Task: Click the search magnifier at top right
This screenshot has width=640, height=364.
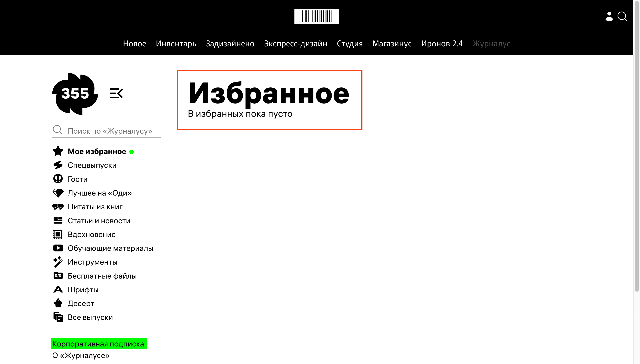Action: [622, 16]
